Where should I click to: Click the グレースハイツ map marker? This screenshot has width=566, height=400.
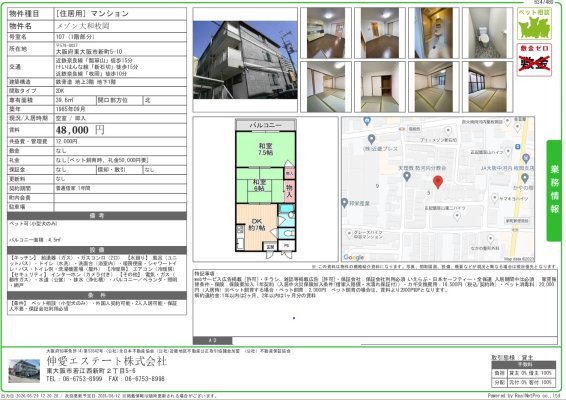(x=349, y=234)
